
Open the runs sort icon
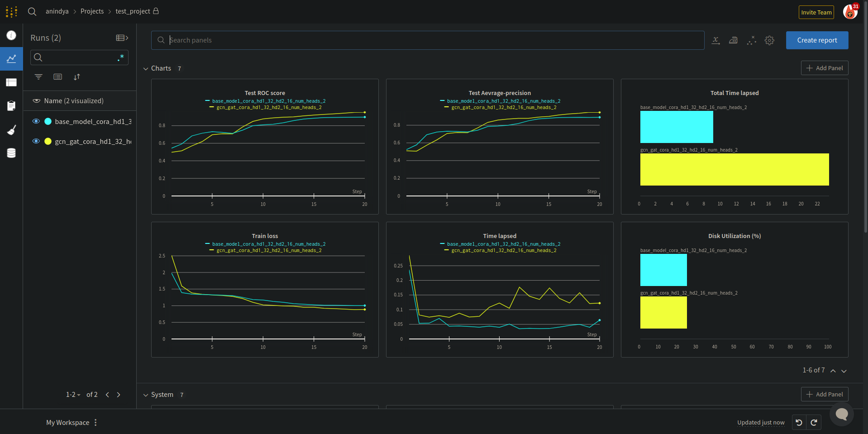tap(77, 77)
